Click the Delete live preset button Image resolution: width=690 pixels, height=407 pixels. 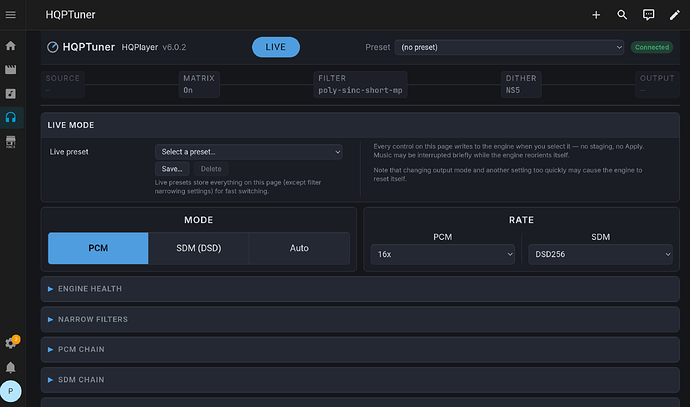coord(211,169)
